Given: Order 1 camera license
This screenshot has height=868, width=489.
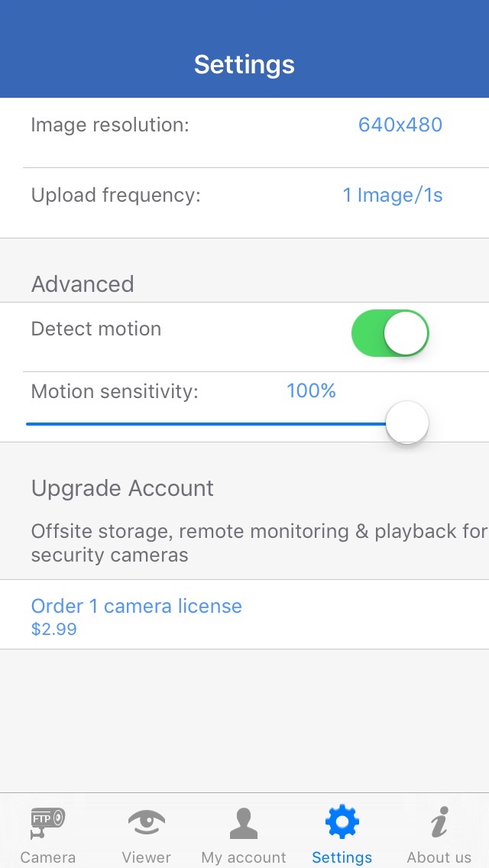Looking at the screenshot, I should 136,607.
